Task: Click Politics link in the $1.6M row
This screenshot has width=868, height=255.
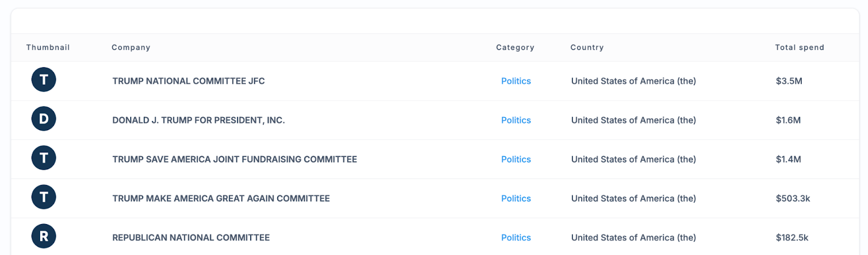Action: (x=516, y=120)
